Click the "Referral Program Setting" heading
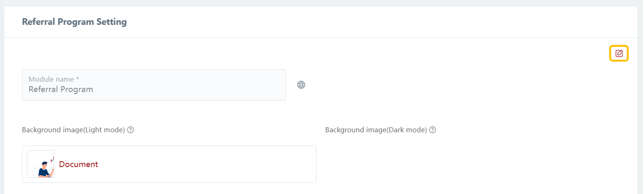This screenshot has height=194, width=644. pos(74,22)
